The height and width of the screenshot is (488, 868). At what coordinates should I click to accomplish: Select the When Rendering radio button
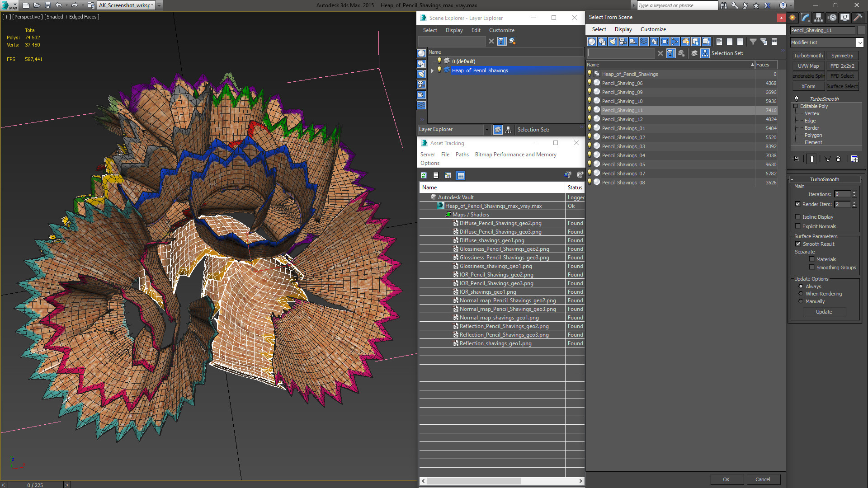click(801, 294)
